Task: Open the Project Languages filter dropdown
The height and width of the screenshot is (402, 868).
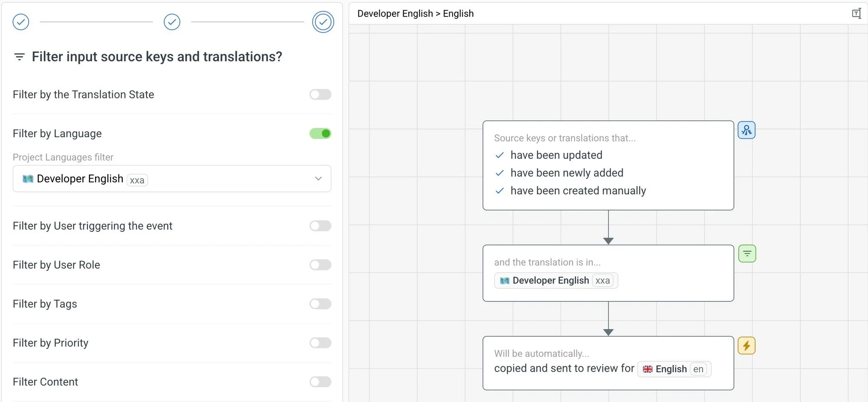Action: point(171,179)
